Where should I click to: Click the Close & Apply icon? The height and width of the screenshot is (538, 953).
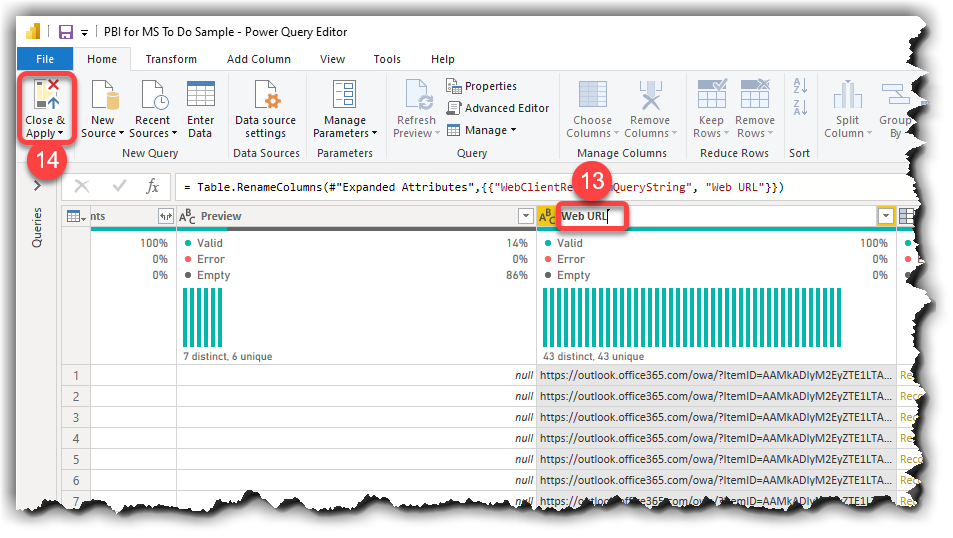[x=47, y=94]
